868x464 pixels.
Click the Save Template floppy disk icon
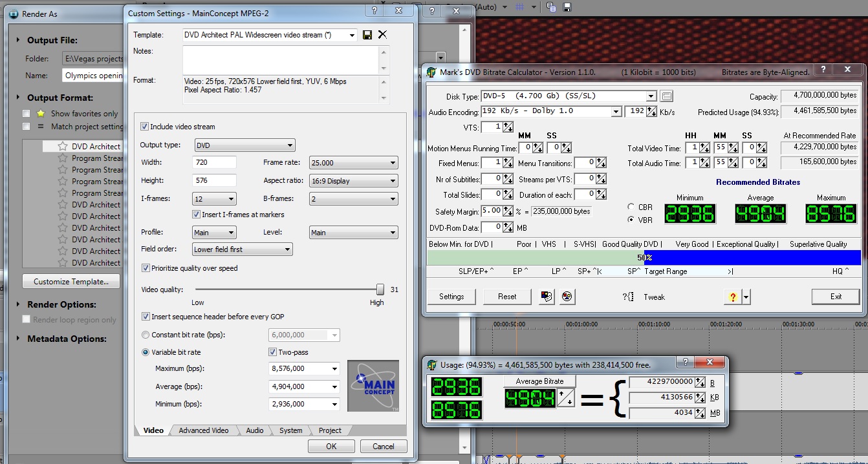[x=368, y=35]
